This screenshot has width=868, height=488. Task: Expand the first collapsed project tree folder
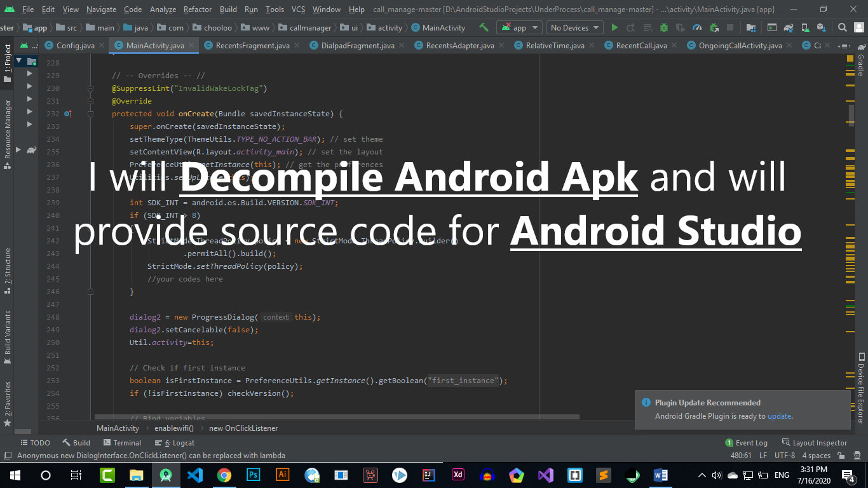29,74
